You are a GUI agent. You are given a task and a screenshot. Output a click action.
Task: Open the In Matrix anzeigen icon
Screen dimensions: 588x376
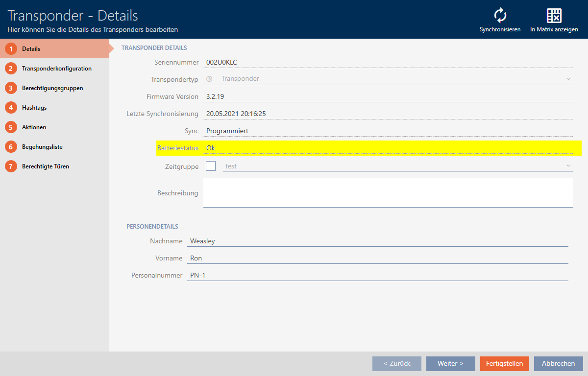[x=554, y=16]
